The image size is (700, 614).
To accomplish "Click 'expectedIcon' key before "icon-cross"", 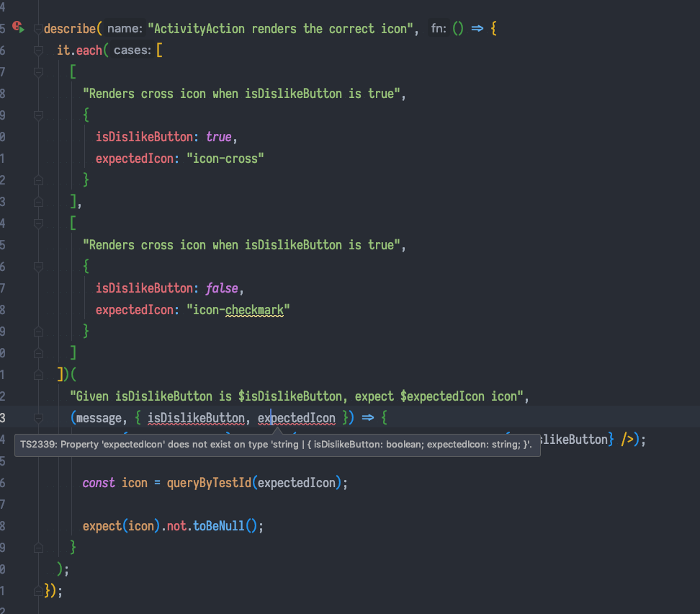I will point(135,159).
